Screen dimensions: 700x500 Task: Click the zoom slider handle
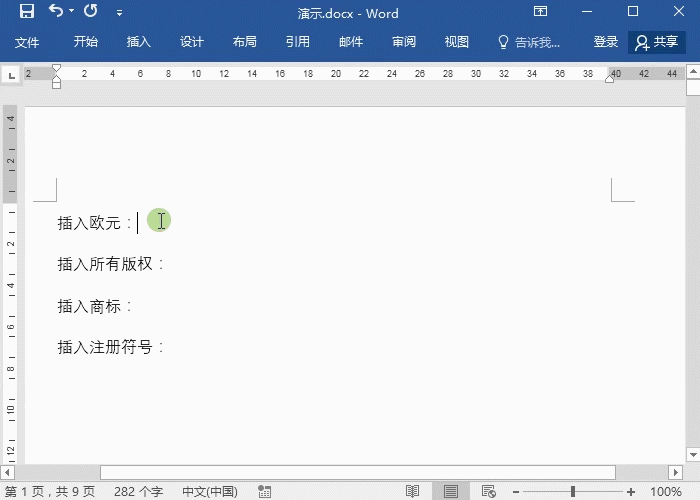point(573,492)
